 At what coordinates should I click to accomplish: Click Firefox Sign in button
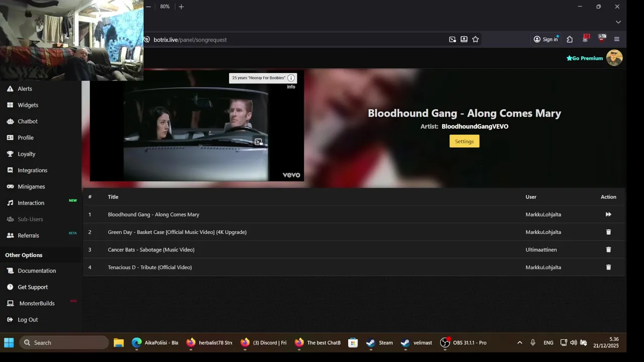546,39
